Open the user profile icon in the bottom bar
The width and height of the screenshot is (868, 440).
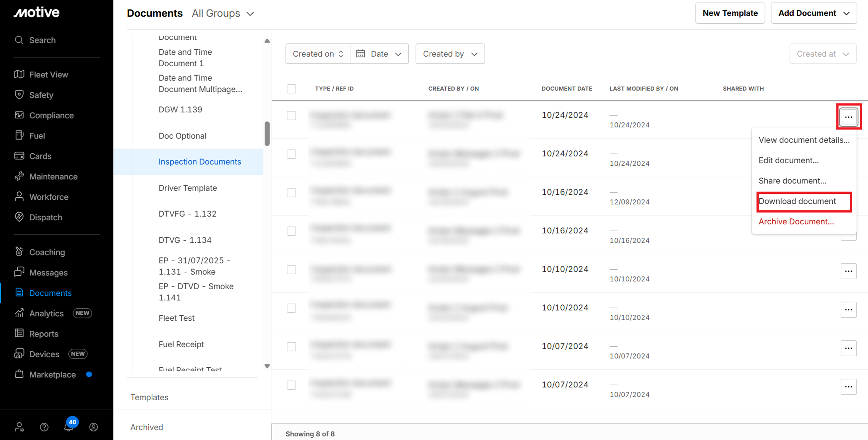(93, 427)
